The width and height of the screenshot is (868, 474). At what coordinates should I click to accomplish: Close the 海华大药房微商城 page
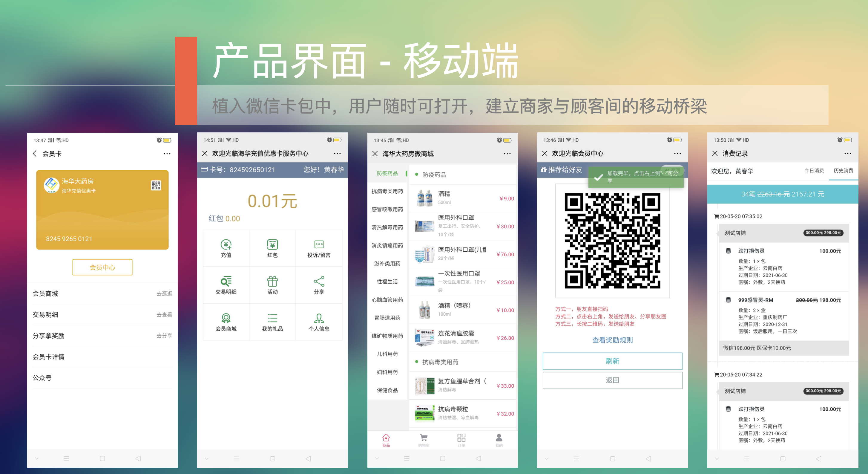[375, 154]
